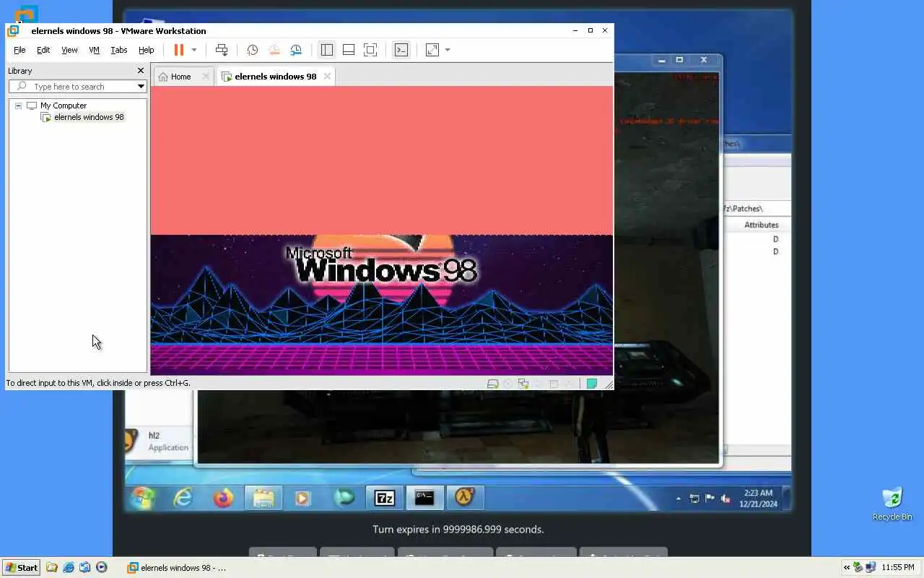
Task: Toggle the library sidebar view button
Action: click(326, 50)
